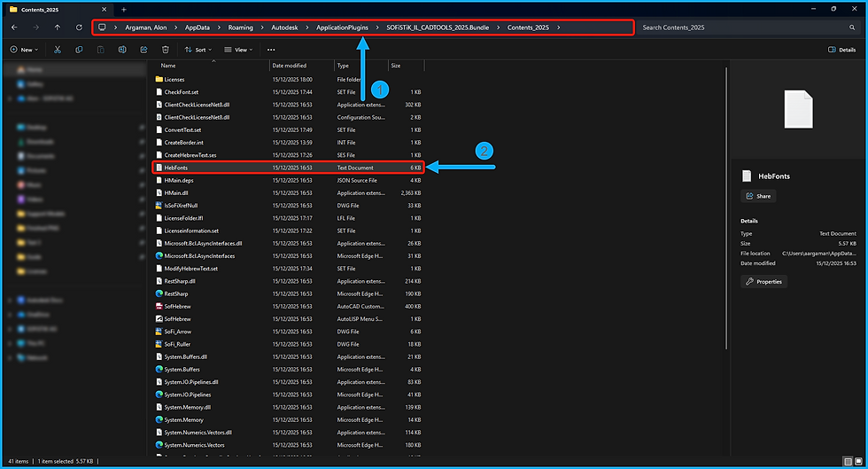Screen dimensions: 868x469
Task: Click the HebFonts preview thumbnail in details pane
Action: (798, 109)
